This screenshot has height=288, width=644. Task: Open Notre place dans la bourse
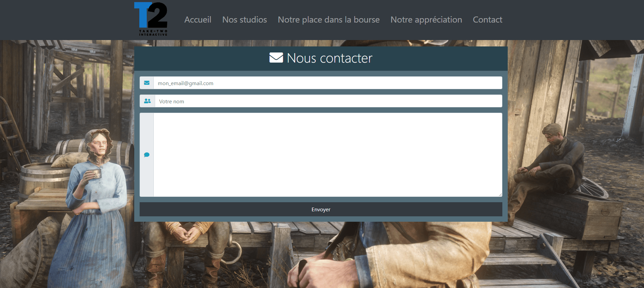(x=329, y=20)
